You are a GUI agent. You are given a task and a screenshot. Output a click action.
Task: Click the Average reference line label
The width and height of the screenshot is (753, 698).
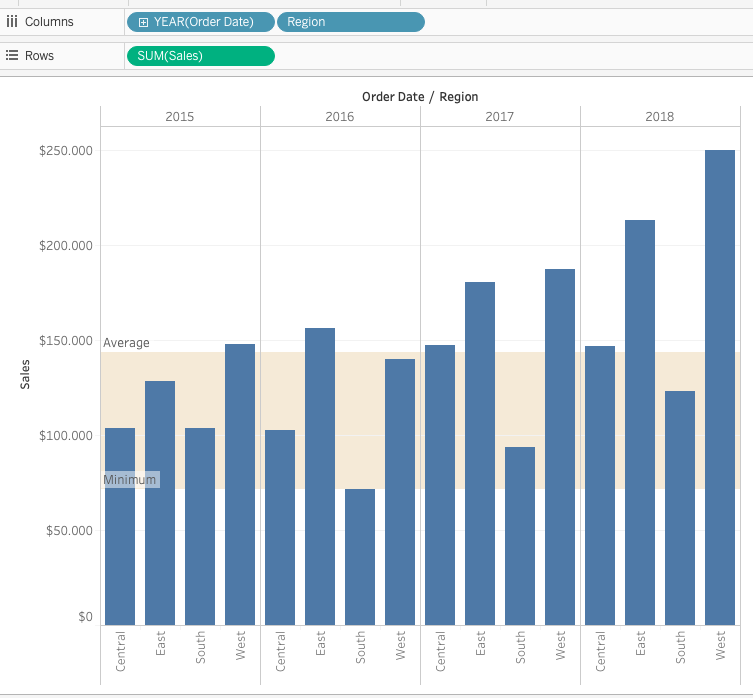click(126, 343)
